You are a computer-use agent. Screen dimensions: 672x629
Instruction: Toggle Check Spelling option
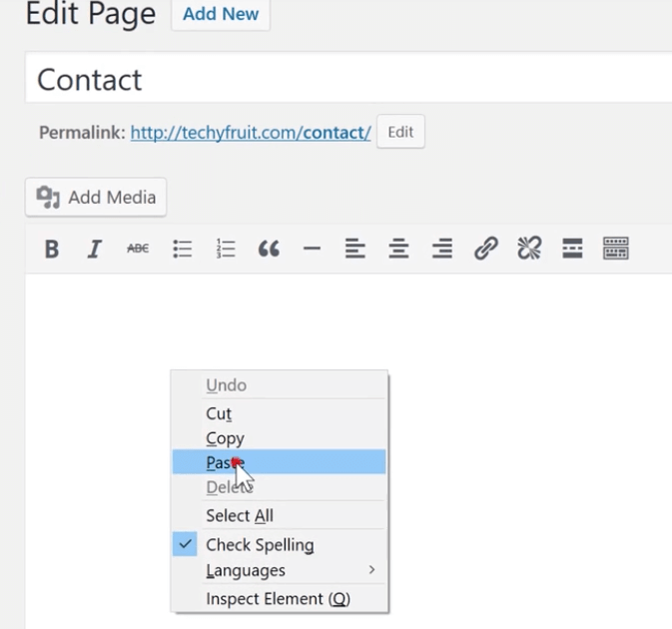point(279,544)
